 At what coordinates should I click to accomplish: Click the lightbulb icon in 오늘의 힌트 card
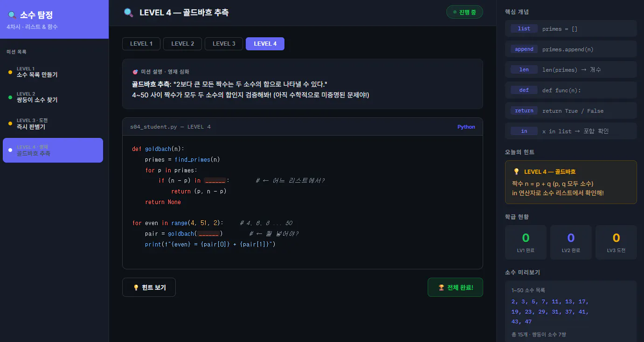[516, 171]
